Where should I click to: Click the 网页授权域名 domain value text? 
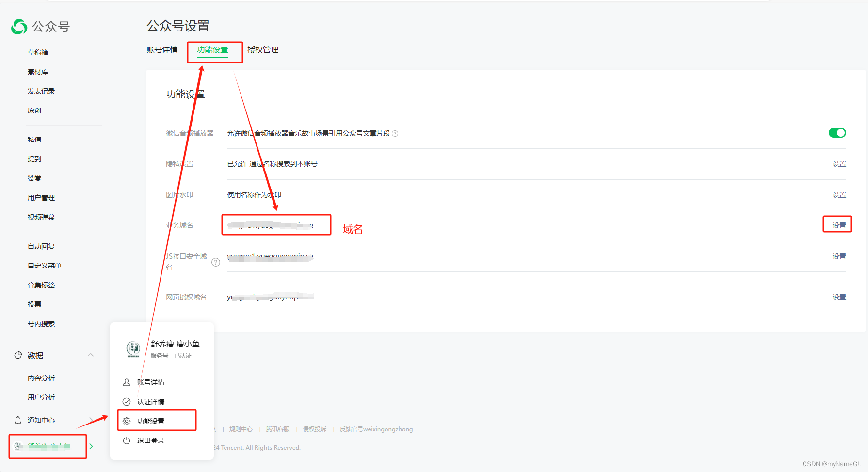pos(270,297)
